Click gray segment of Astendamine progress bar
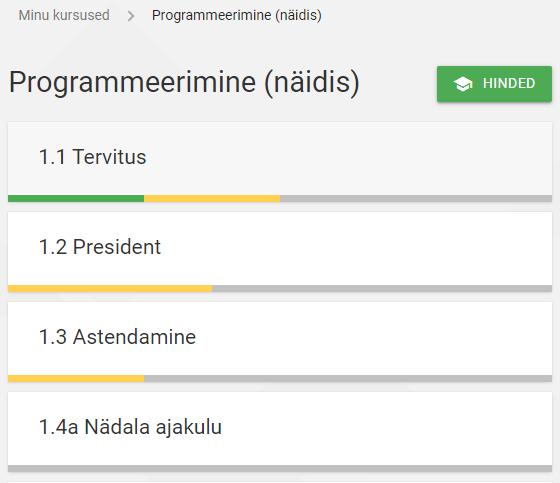The image size is (560, 483). tap(348, 379)
